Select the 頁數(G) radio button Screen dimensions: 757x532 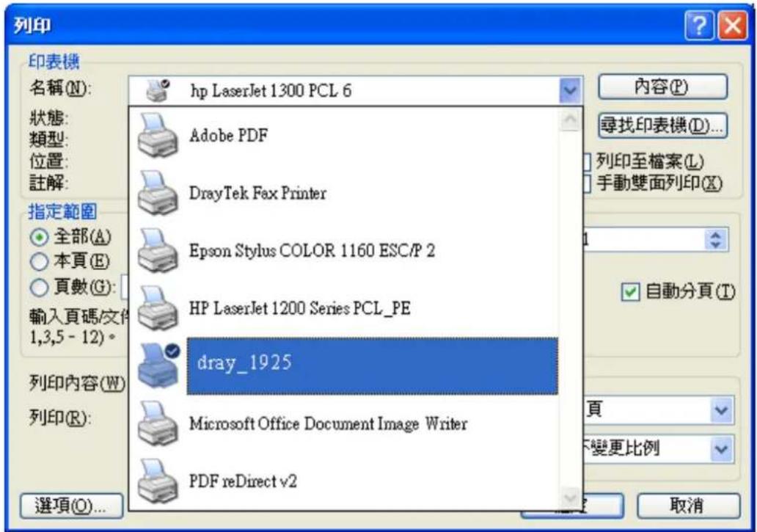[x=40, y=288]
